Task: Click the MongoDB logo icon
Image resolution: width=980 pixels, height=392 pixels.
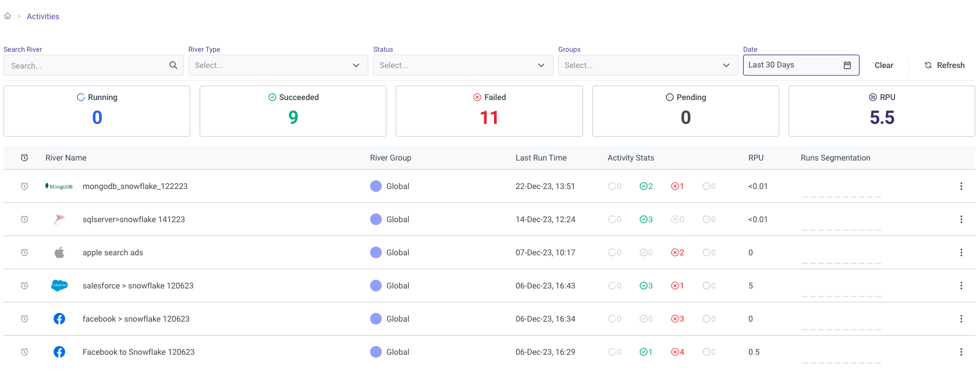Action: pyautogui.click(x=59, y=186)
